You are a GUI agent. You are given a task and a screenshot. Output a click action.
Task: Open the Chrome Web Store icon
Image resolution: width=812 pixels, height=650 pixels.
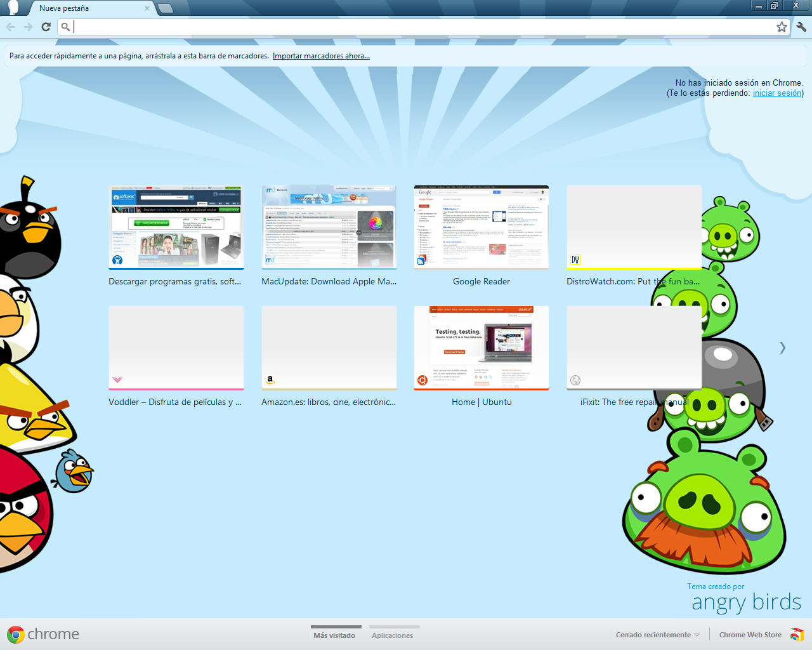[797, 634]
